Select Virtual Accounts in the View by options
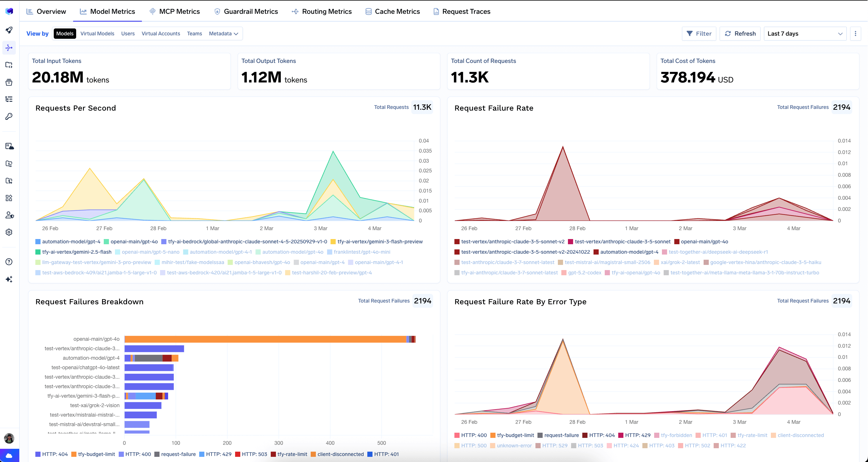The width and height of the screenshot is (868, 462). (x=161, y=33)
